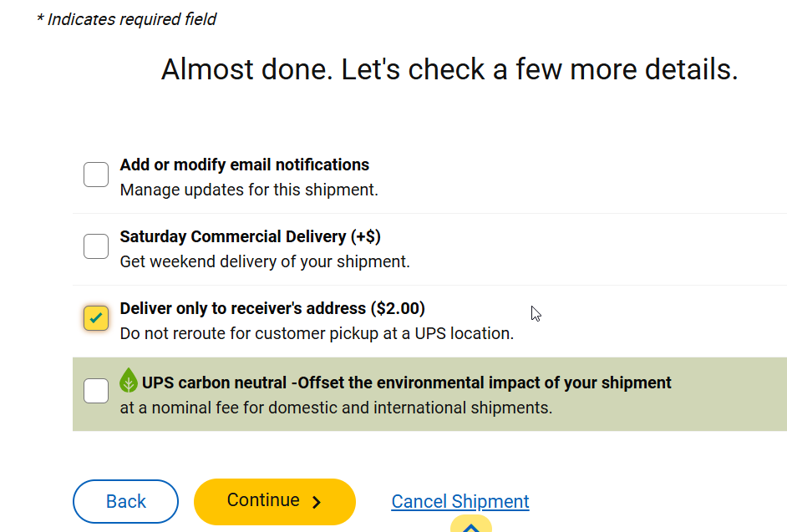This screenshot has height=532, width=787.
Task: Click "Manage updates for this shipment" description
Action: click(249, 190)
